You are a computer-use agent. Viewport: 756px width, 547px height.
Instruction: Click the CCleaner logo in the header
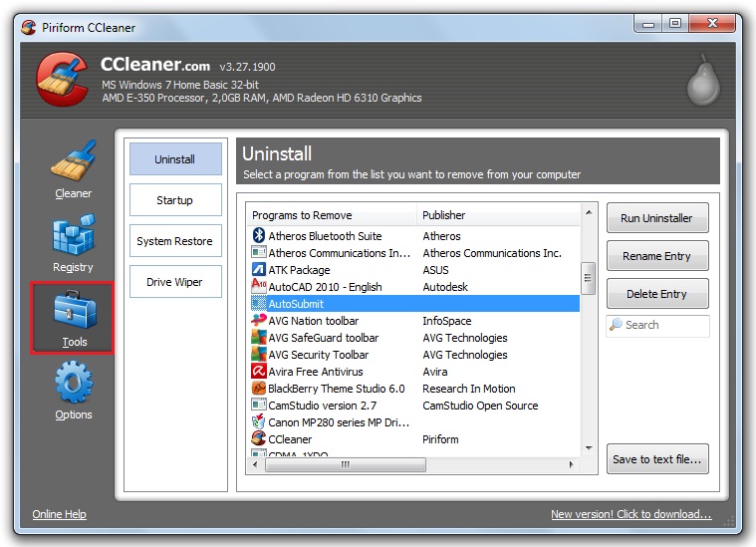(x=63, y=79)
